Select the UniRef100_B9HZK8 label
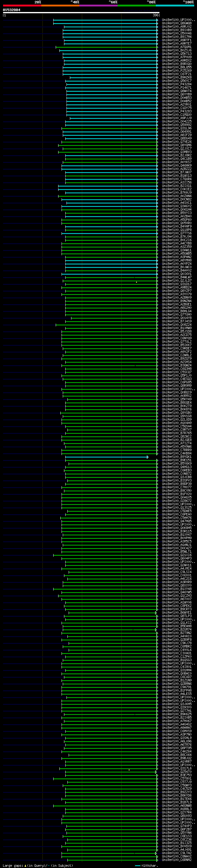This screenshot has width=197, height=868. [x=176, y=78]
